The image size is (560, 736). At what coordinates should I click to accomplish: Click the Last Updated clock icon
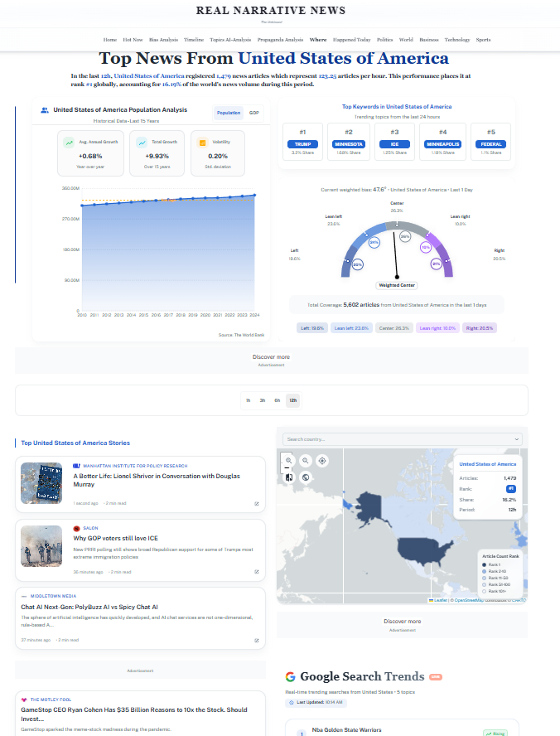292,703
